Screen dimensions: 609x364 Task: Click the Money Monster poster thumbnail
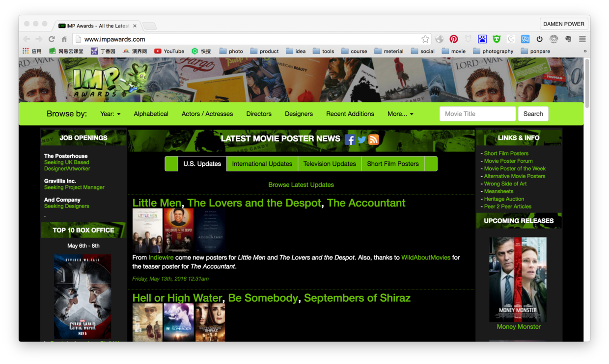click(518, 280)
